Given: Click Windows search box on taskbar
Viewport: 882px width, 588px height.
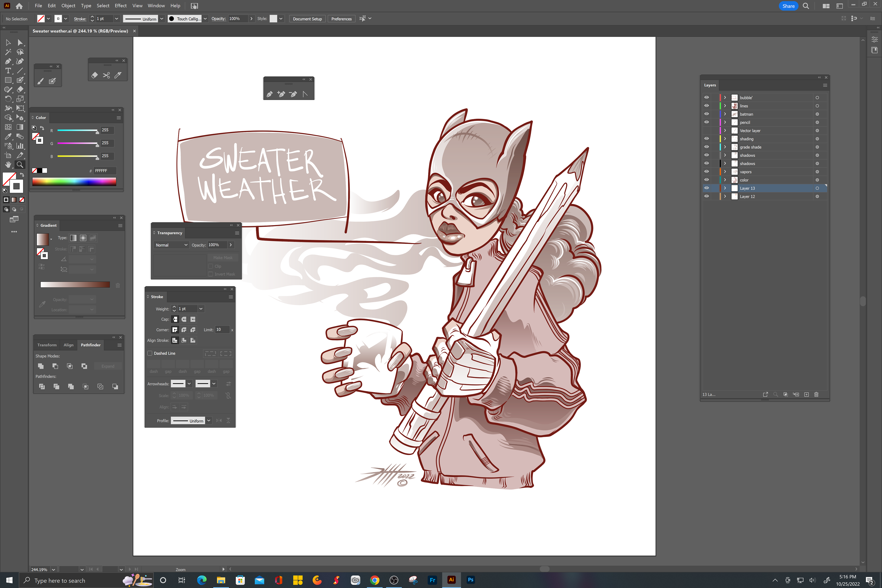Looking at the screenshot, I should point(86,580).
